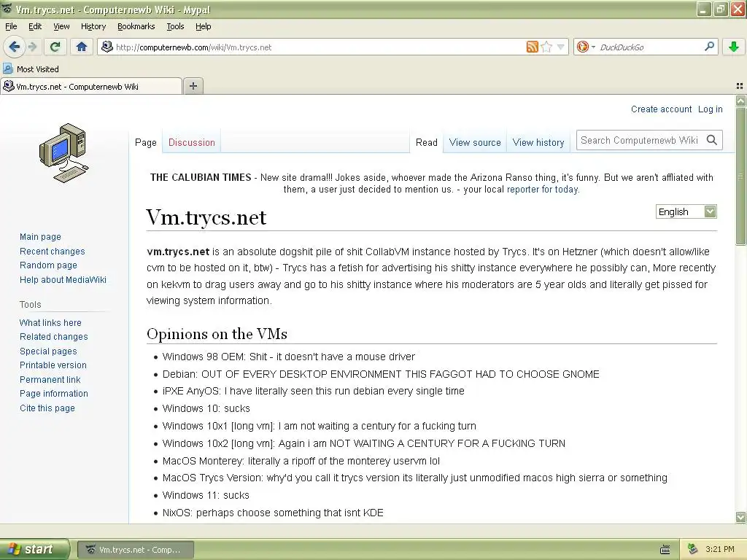Click the Log in link
747x560 pixels.
[x=711, y=109]
